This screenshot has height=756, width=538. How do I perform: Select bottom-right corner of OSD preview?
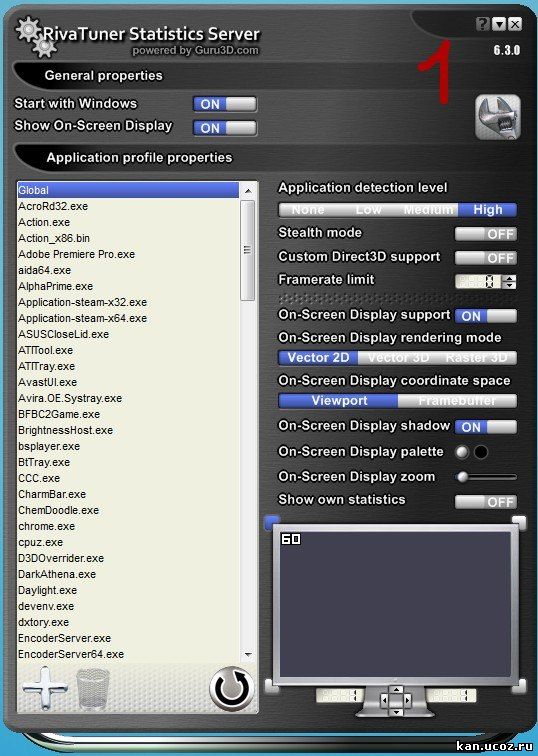[x=519, y=685]
